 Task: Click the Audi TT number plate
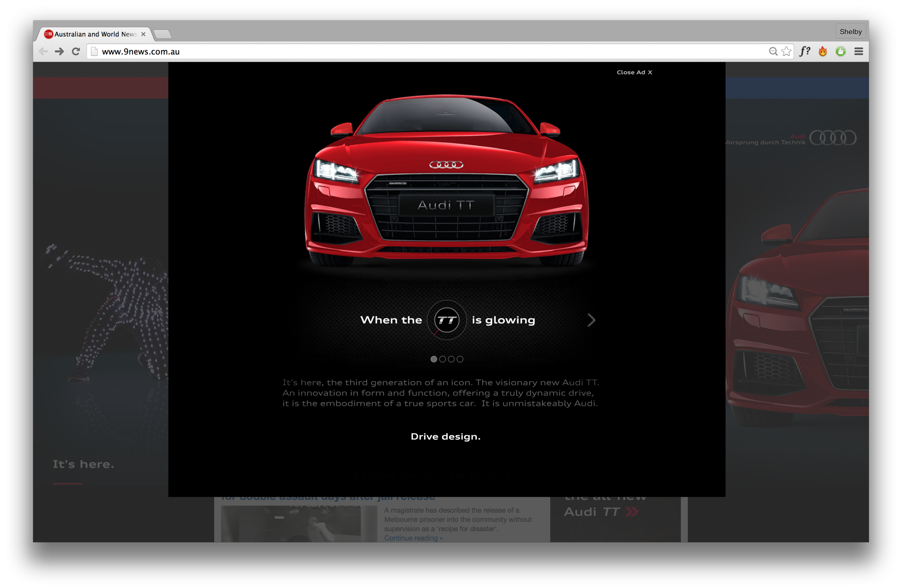[x=446, y=205]
